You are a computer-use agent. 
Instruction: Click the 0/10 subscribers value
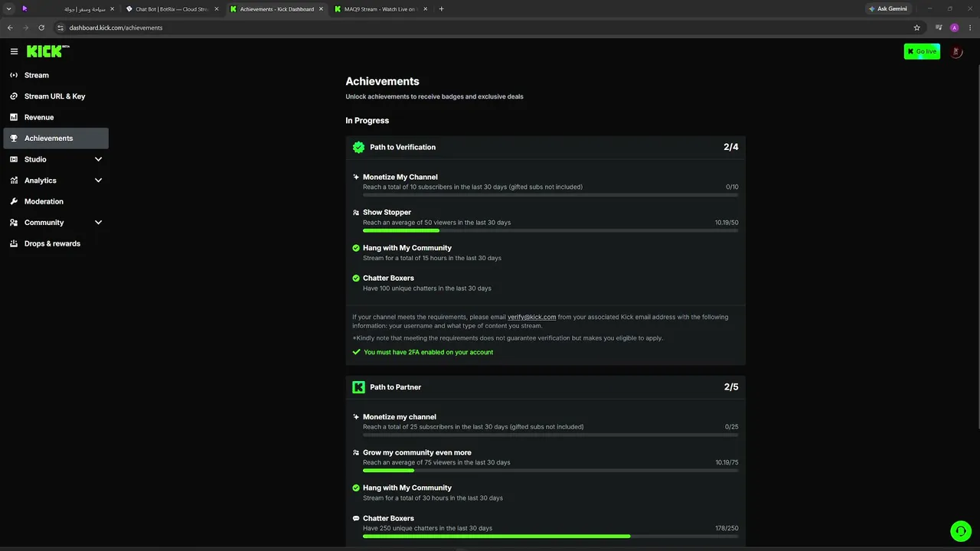(x=732, y=187)
